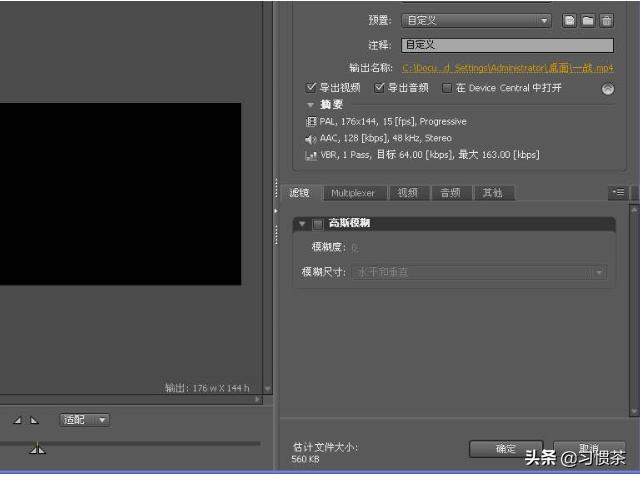Image resolution: width=640 pixels, height=480 pixels.
Task: Click the timeline playhead marker
Action: [x=37, y=449]
